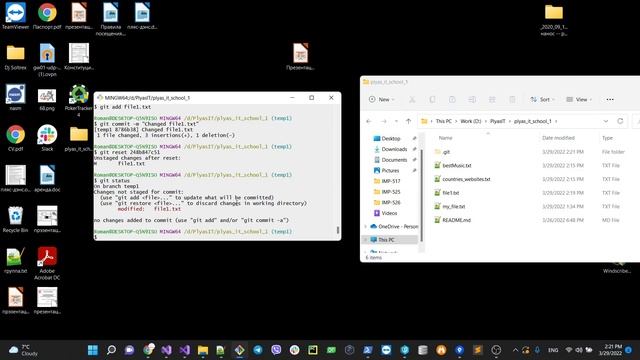Select Documents in the navigation pane
The height and width of the screenshot is (360, 640).
391,160
